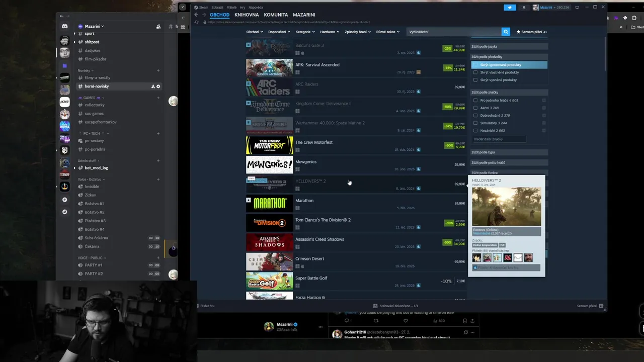The width and height of the screenshot is (644, 362).
Task: Check the Pro jednoho hráče tag filter
Action: click(475, 100)
